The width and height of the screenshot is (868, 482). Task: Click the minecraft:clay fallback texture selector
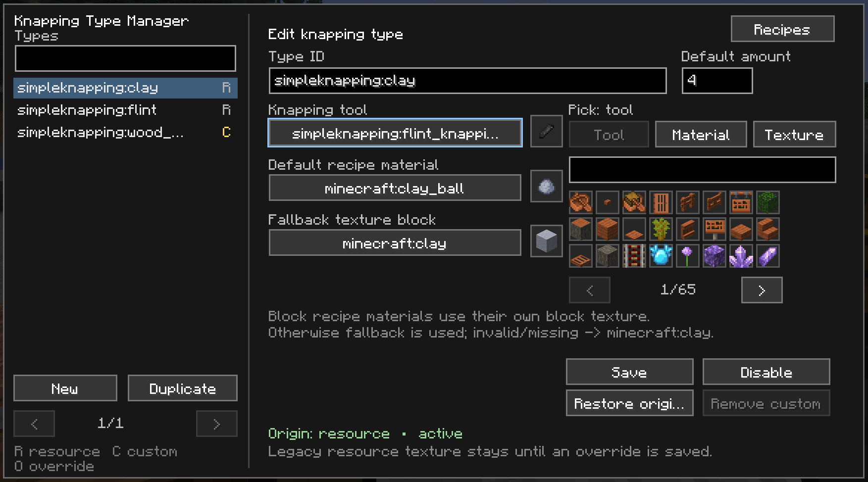click(395, 242)
